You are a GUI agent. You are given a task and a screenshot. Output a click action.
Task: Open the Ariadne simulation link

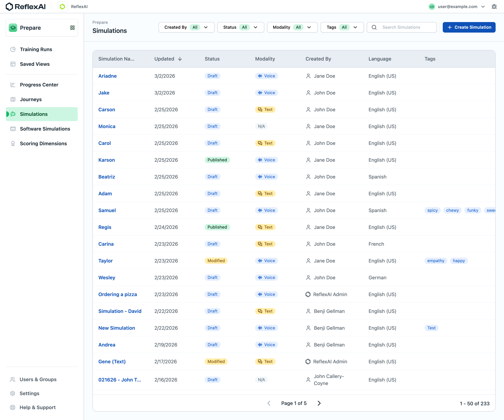107,76
